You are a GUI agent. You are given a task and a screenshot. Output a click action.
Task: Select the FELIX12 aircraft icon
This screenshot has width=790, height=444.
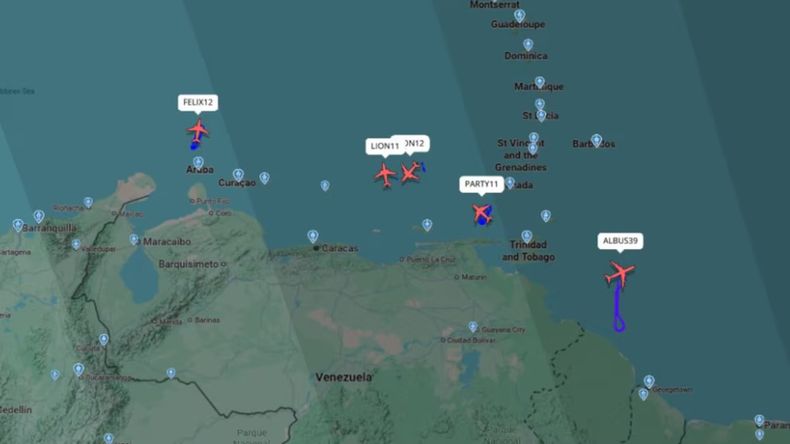[x=198, y=131]
